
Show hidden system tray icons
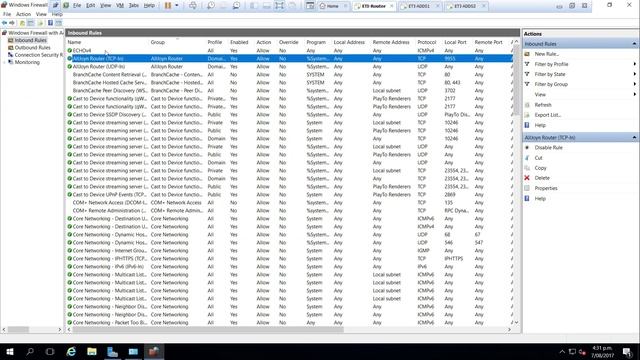[562, 351]
